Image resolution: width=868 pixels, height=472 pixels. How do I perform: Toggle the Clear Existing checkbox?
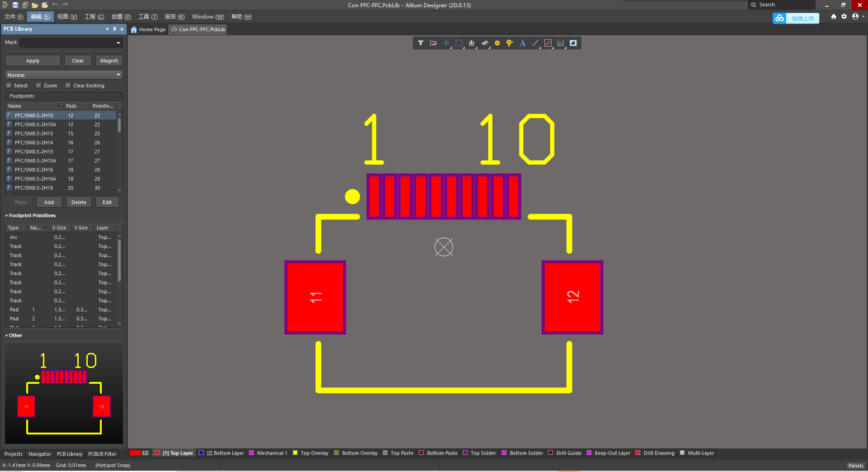point(68,85)
